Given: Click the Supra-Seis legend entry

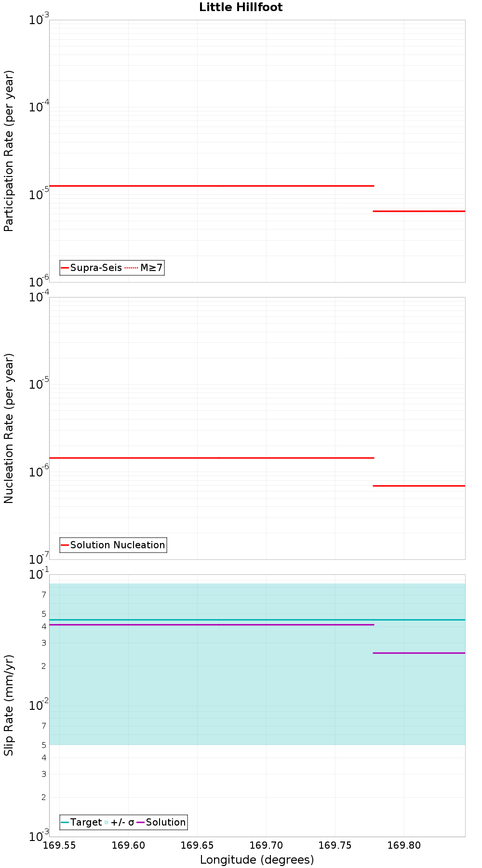Looking at the screenshot, I should [92, 268].
